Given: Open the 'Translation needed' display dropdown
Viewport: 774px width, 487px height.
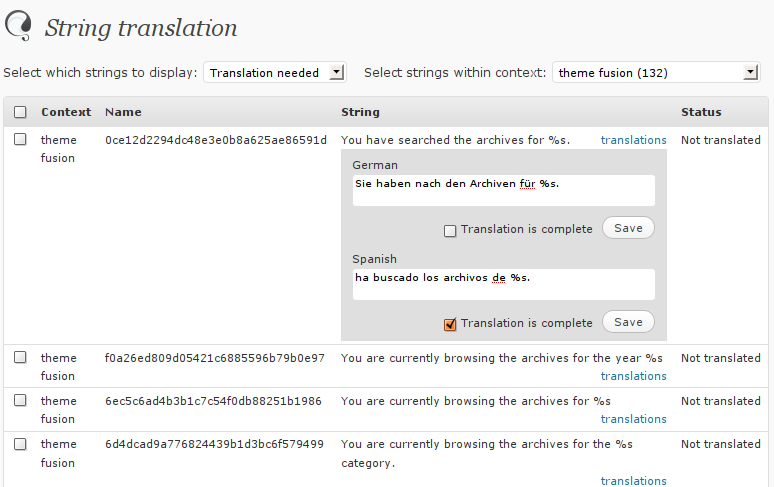Looking at the screenshot, I should pos(275,72).
